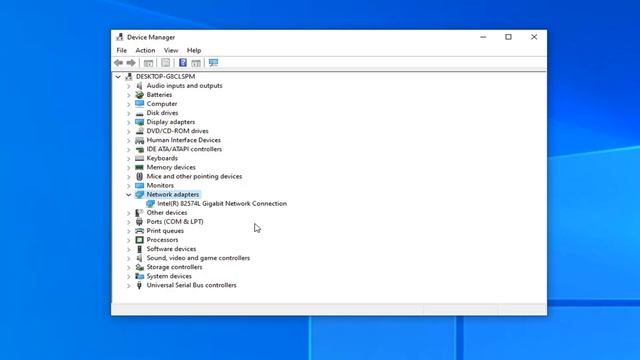The image size is (640, 360).
Task: Click the action pane toolbar icon beside Help
Action: coord(196,63)
